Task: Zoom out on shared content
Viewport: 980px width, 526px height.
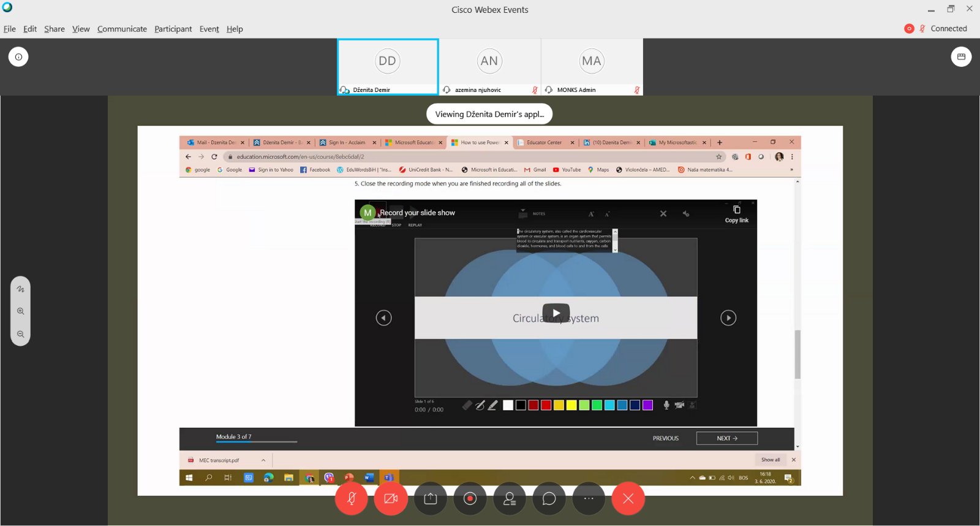Action: [x=21, y=334]
